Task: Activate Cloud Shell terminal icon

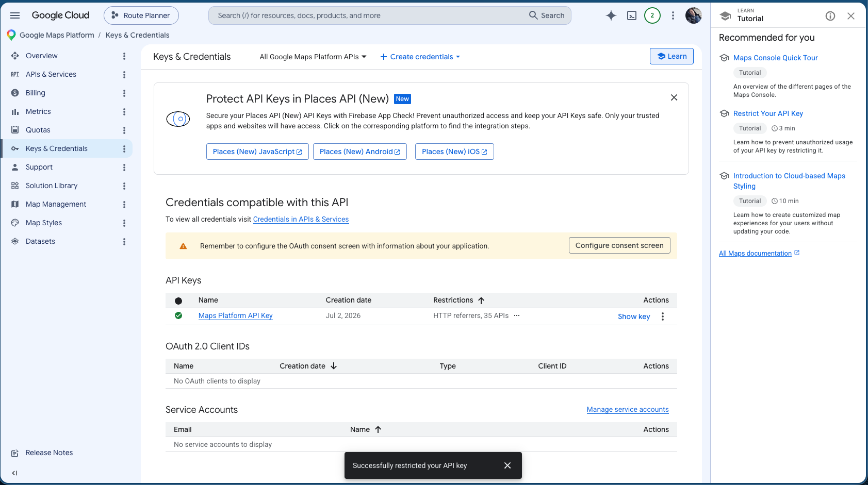Action: (x=632, y=15)
